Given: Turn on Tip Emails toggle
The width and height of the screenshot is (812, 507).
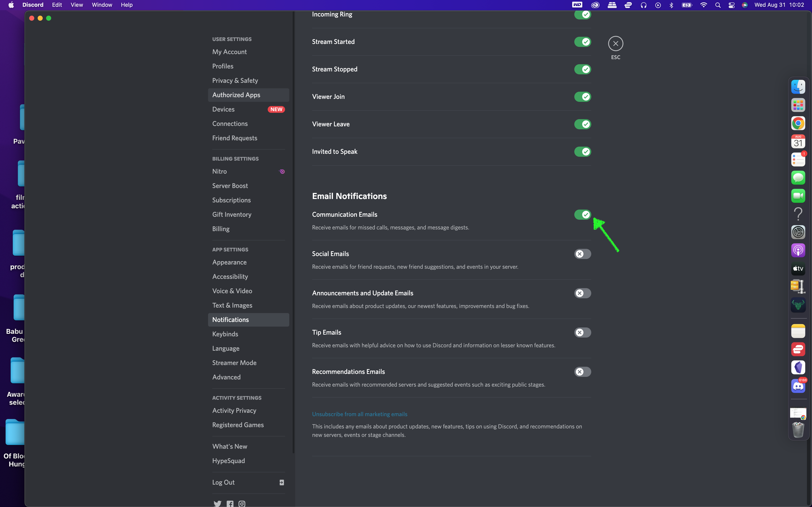Looking at the screenshot, I should (x=583, y=332).
